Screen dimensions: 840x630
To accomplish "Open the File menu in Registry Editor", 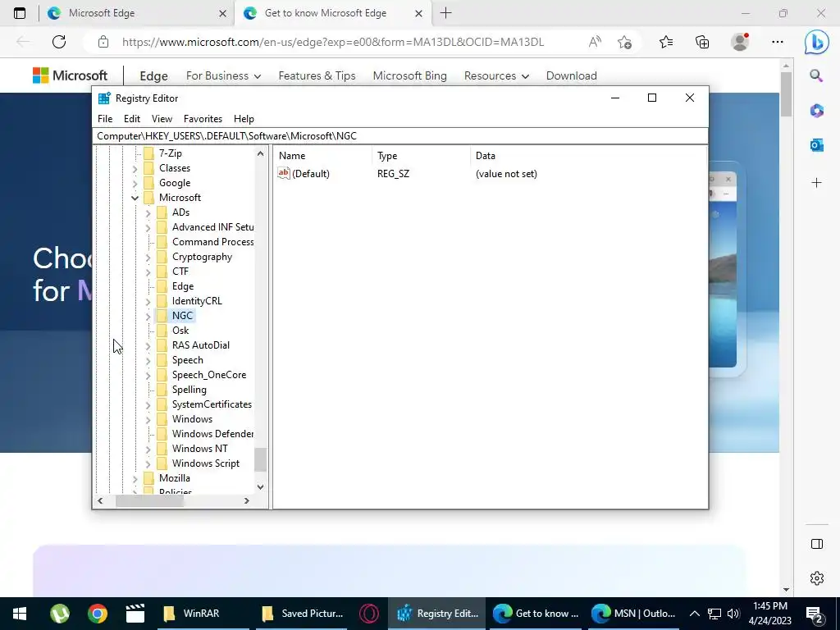I will tap(105, 119).
